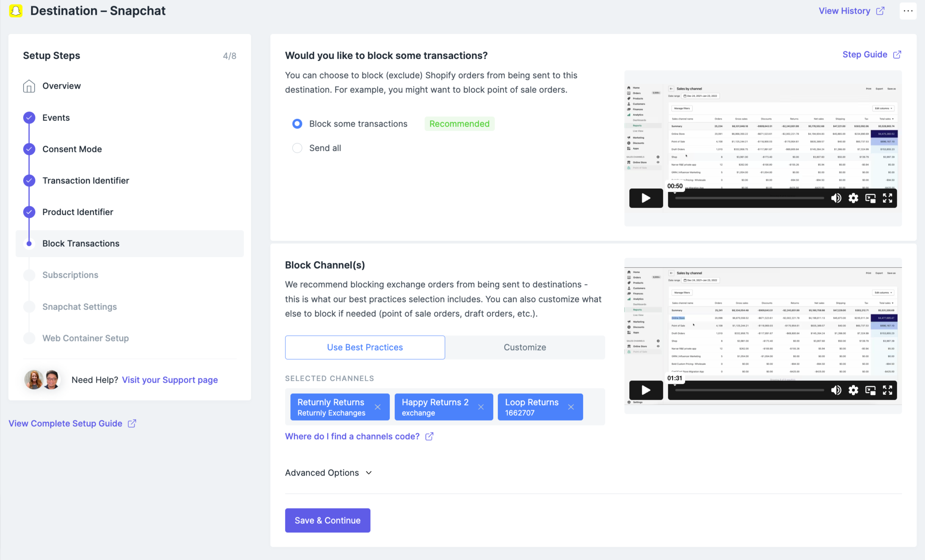Click the top video progress bar
The image size is (925, 560).
[x=749, y=198]
